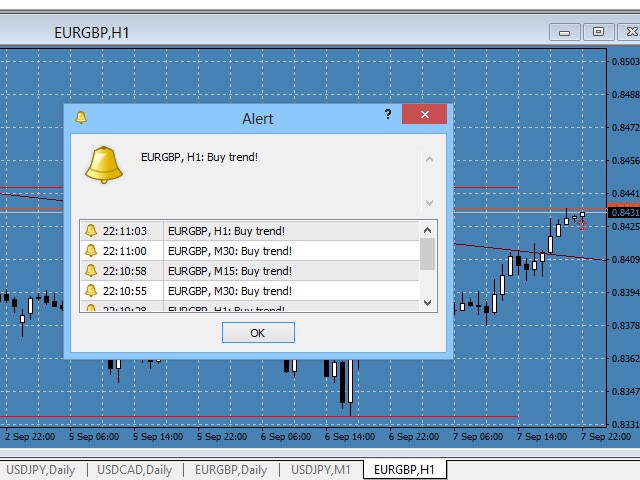Select the EURGBP, H1 alert at 22:11:03
This screenshot has height=480, width=640.
290,231
